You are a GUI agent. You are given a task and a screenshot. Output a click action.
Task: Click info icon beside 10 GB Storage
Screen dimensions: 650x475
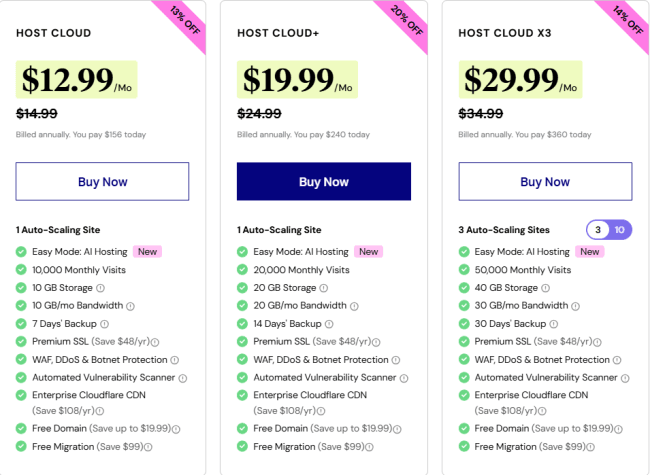tap(102, 288)
